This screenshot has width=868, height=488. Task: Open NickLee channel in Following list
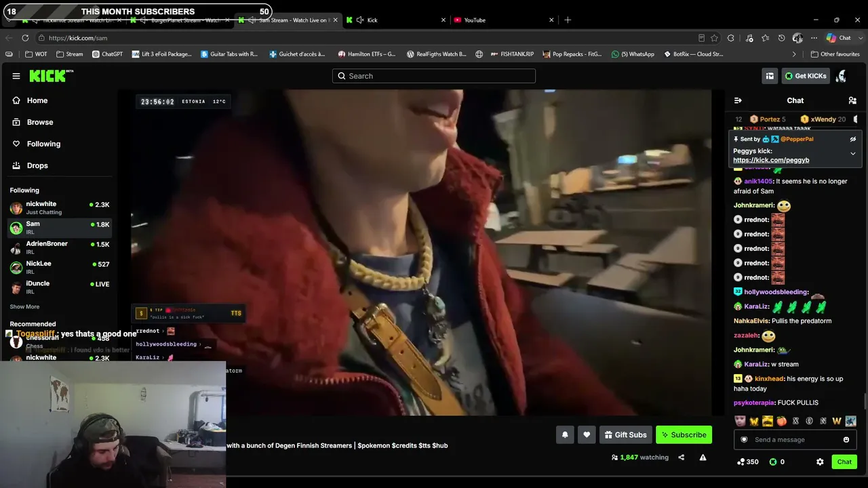point(60,267)
